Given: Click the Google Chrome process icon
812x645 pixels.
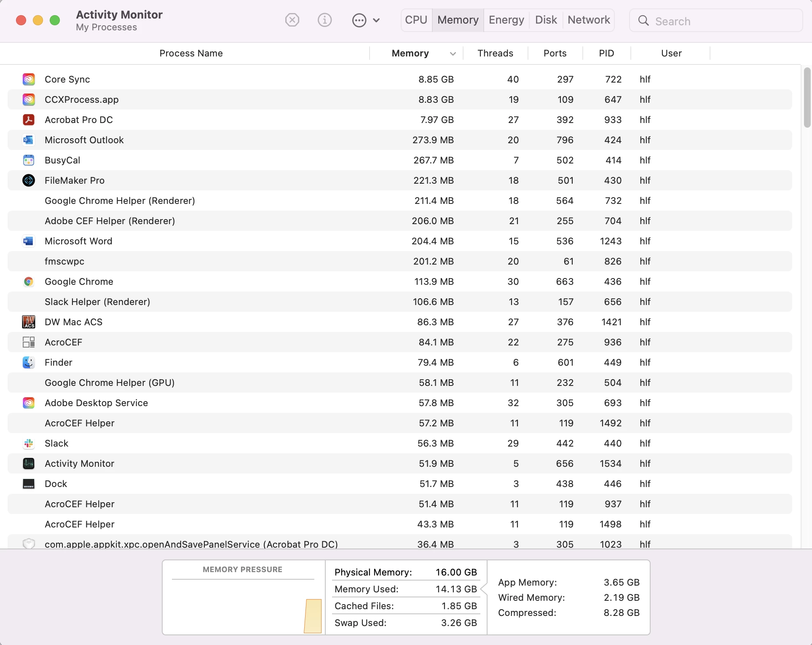Looking at the screenshot, I should pos(29,281).
